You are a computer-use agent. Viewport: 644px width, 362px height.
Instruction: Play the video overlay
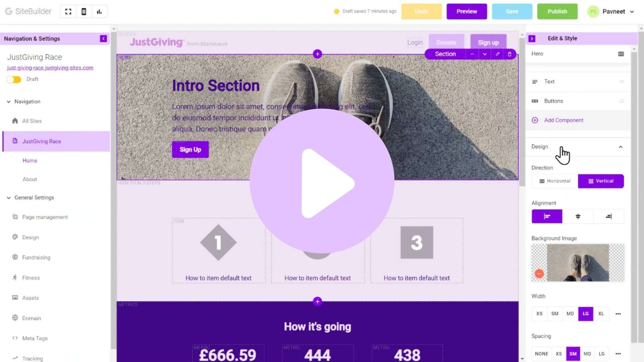[322, 181]
